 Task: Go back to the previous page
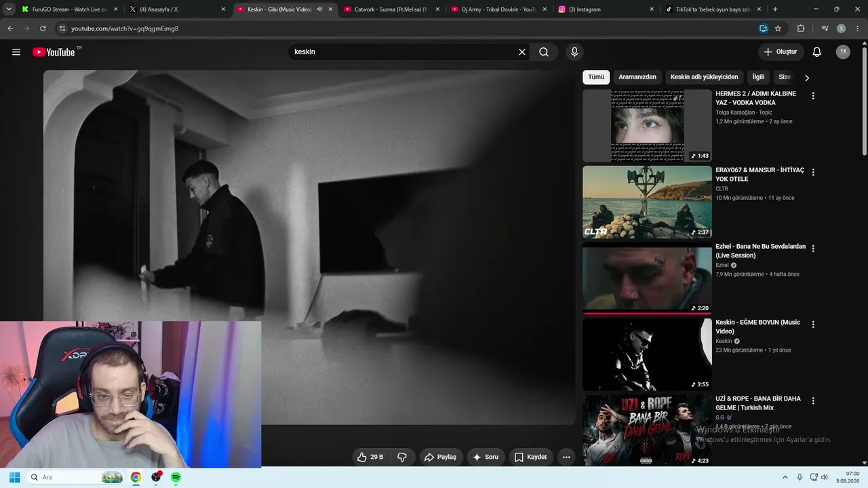(x=10, y=28)
